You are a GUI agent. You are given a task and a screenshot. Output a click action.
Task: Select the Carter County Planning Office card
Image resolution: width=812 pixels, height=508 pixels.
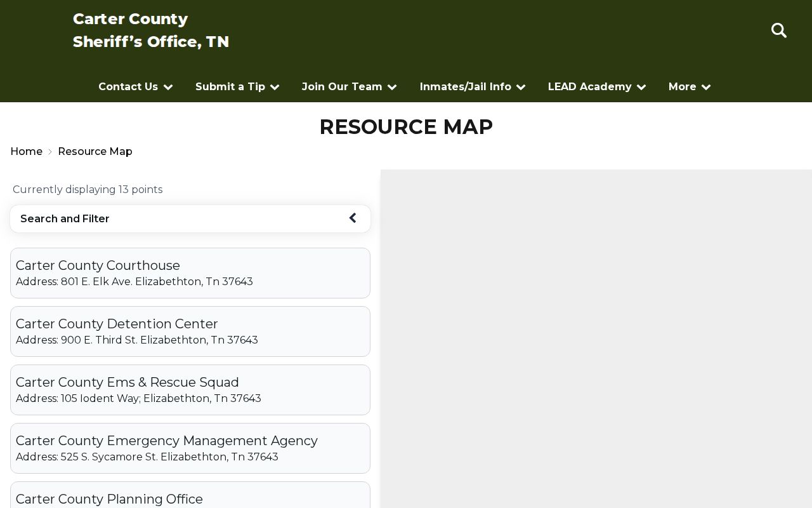click(190, 495)
